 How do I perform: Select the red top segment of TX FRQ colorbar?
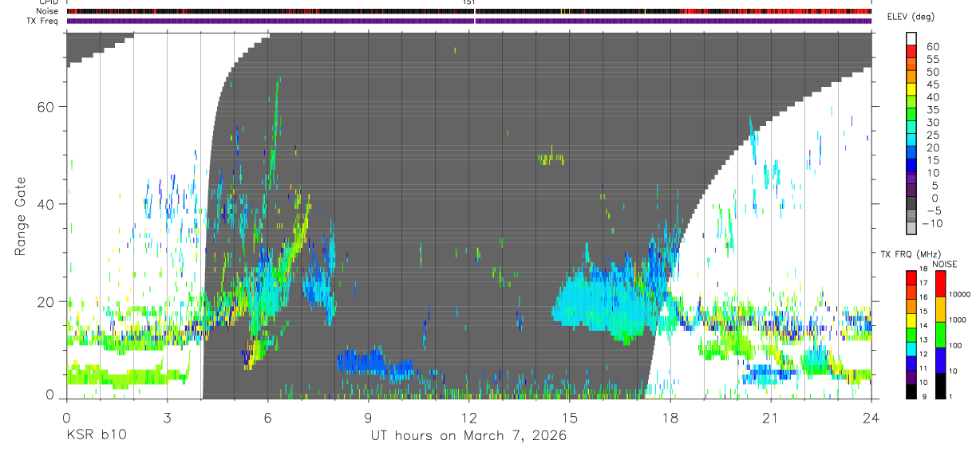(911, 277)
